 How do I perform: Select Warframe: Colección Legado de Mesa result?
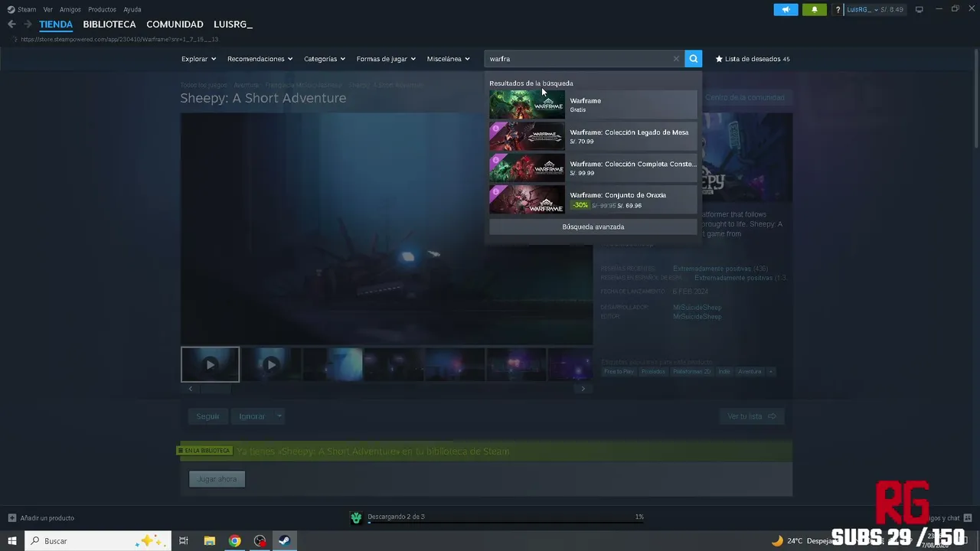[x=593, y=136]
